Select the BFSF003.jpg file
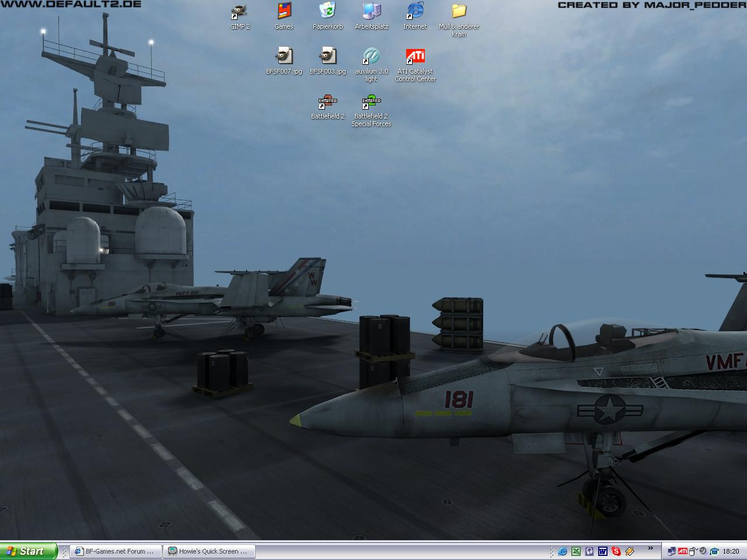The image size is (747, 560). 327,57
